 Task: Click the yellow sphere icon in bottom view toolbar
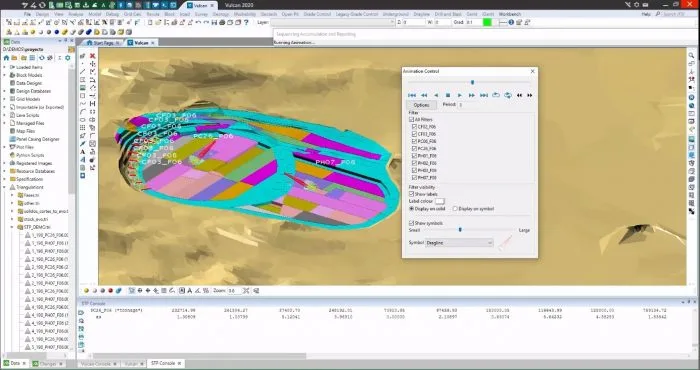(x=86, y=291)
